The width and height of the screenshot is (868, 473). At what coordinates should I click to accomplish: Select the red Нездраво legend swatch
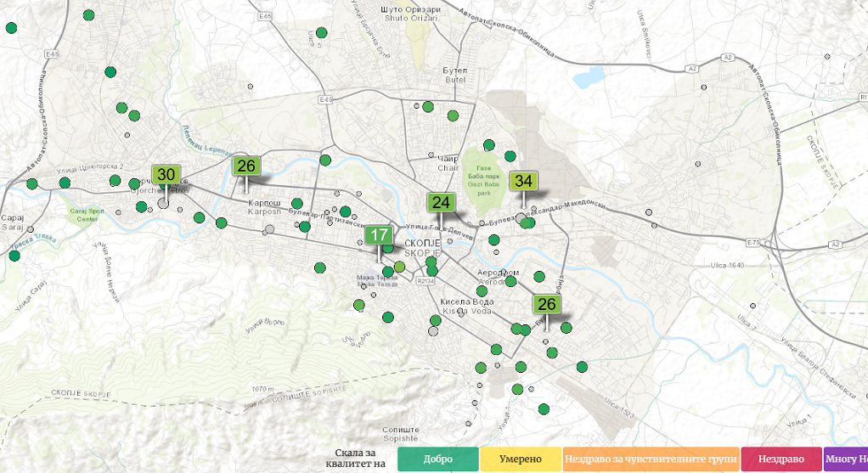click(781, 459)
